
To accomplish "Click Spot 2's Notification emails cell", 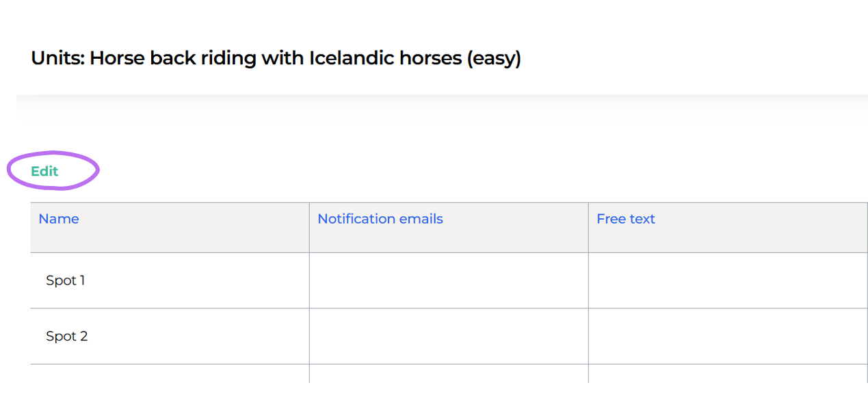I will click(x=449, y=336).
